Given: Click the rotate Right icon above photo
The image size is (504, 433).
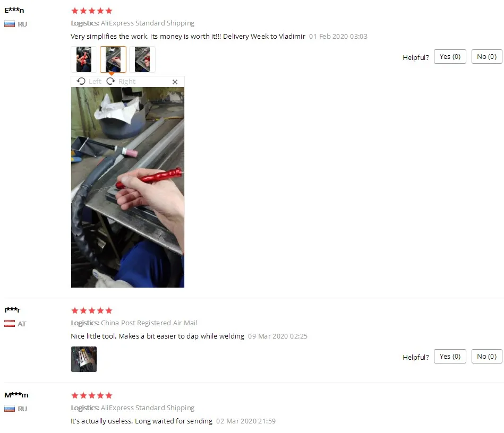Looking at the screenshot, I should pyautogui.click(x=111, y=81).
